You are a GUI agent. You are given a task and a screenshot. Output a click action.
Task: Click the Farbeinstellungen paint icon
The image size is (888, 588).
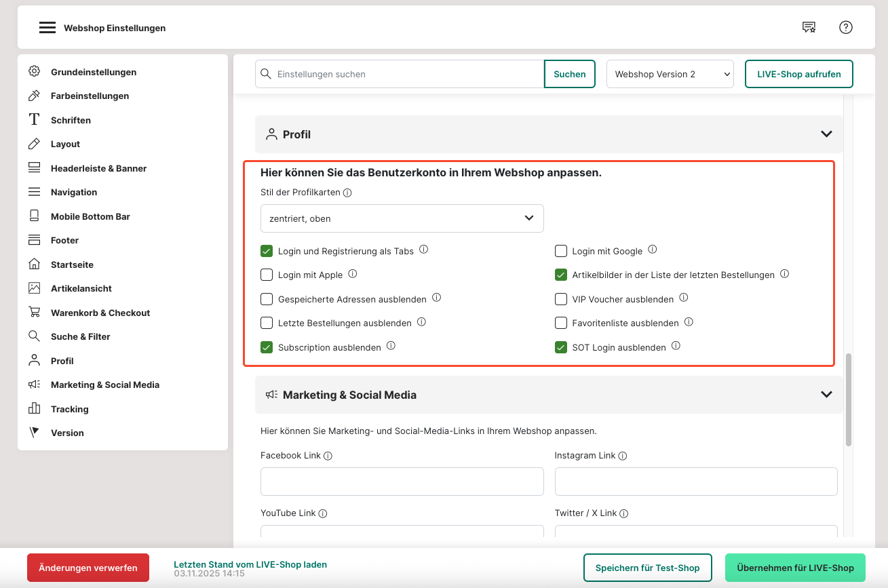pyautogui.click(x=34, y=96)
